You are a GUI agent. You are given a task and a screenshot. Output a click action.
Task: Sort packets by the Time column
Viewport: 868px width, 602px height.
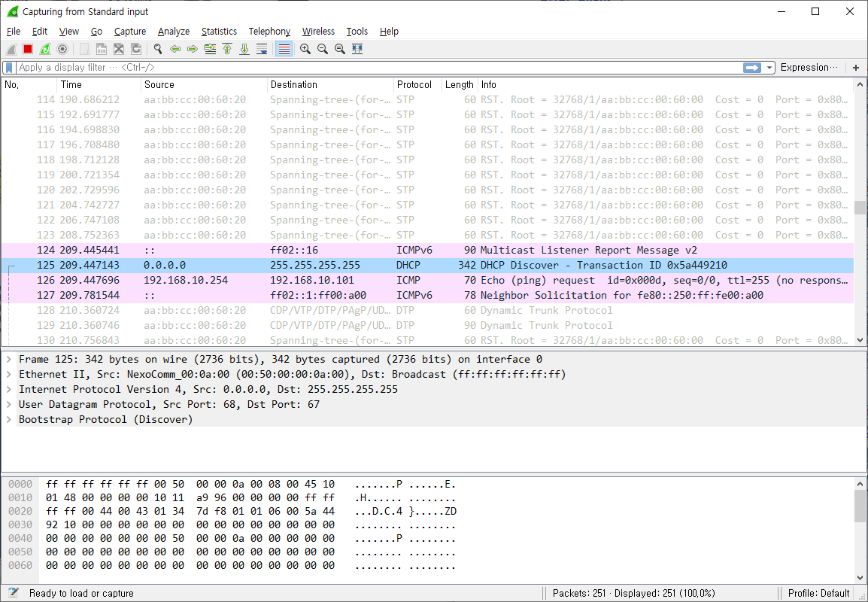pyautogui.click(x=99, y=85)
